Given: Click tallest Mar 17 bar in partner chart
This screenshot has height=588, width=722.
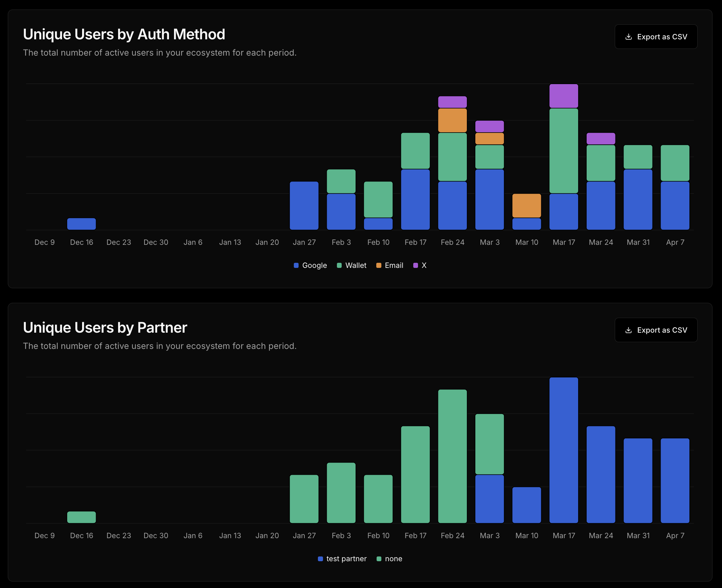Looking at the screenshot, I should tap(564, 450).
